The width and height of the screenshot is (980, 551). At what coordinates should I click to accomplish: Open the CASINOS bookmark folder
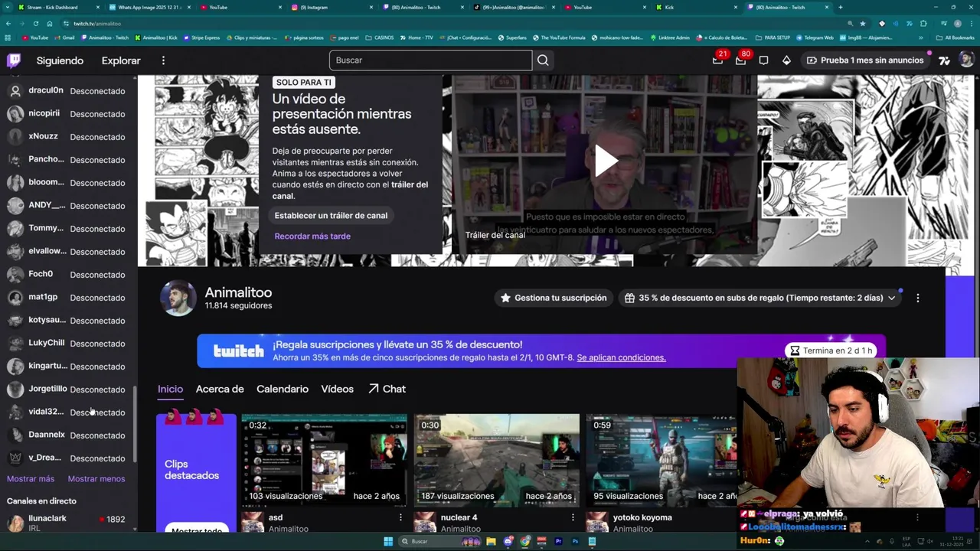click(379, 37)
